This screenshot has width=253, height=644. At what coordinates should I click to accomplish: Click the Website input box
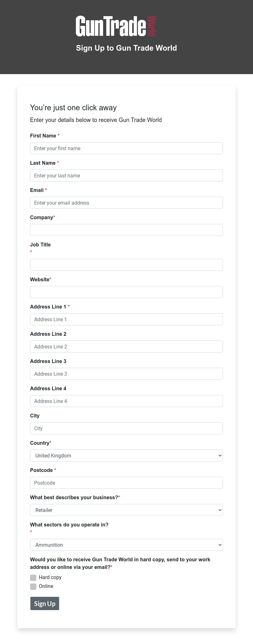pos(126,292)
